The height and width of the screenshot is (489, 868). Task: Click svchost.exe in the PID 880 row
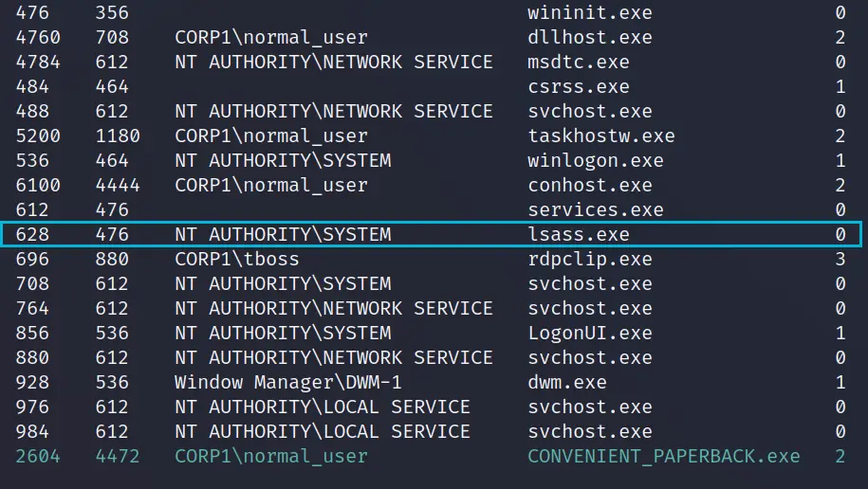pyautogui.click(x=589, y=357)
